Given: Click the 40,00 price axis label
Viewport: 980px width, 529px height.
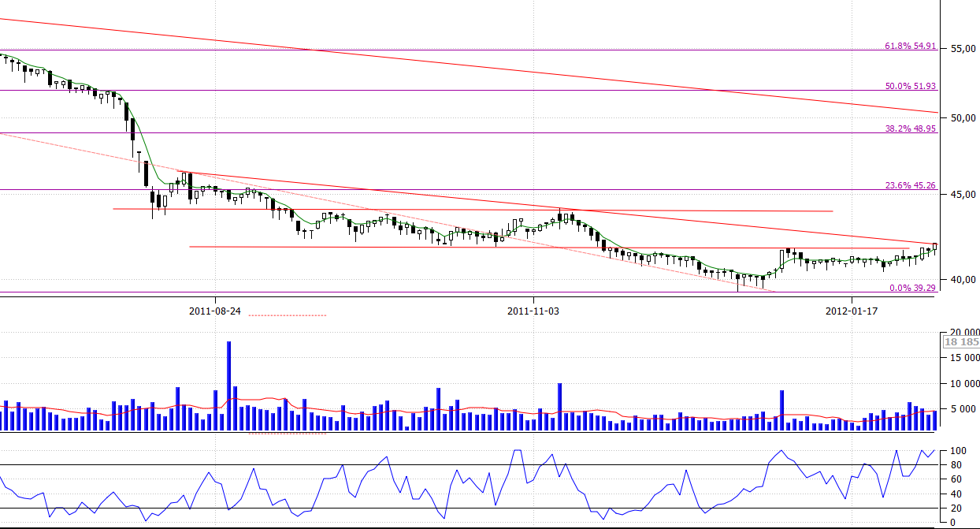Looking at the screenshot, I should (961, 279).
